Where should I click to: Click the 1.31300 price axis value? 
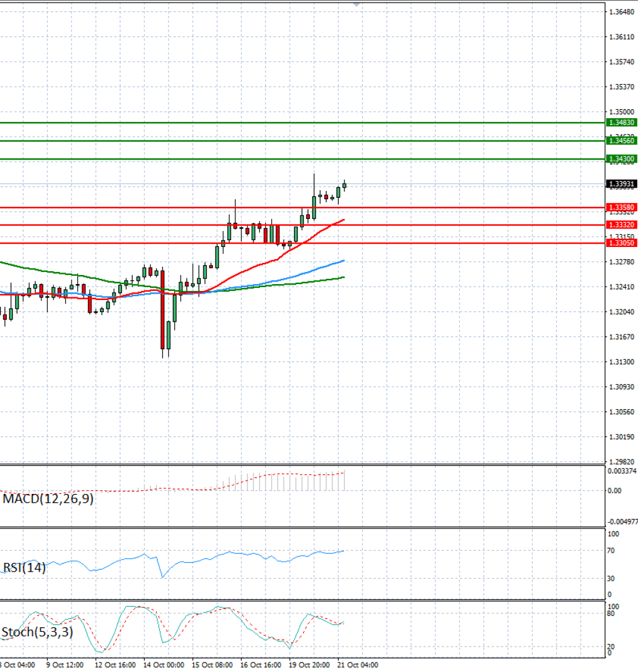click(x=621, y=362)
